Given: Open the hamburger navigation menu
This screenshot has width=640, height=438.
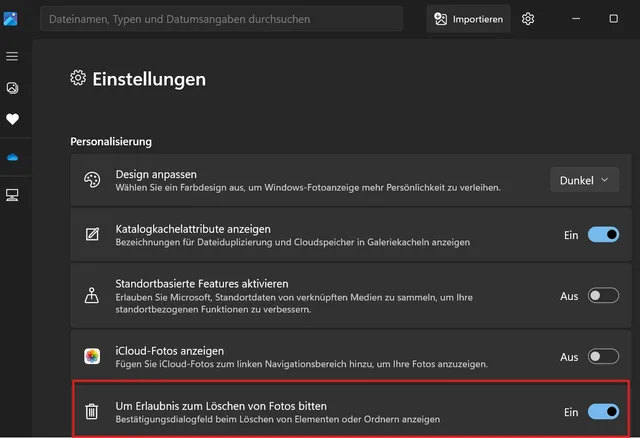Looking at the screenshot, I should (12, 56).
